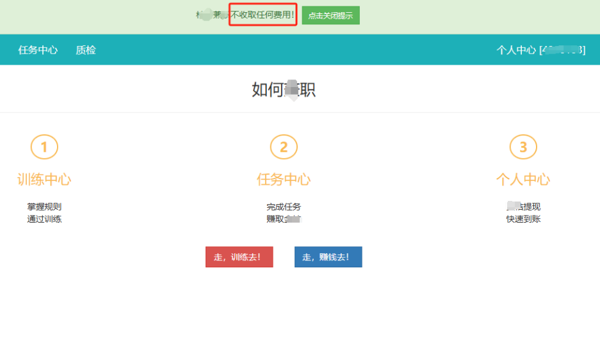Open the 质检 nav item

[x=86, y=50]
